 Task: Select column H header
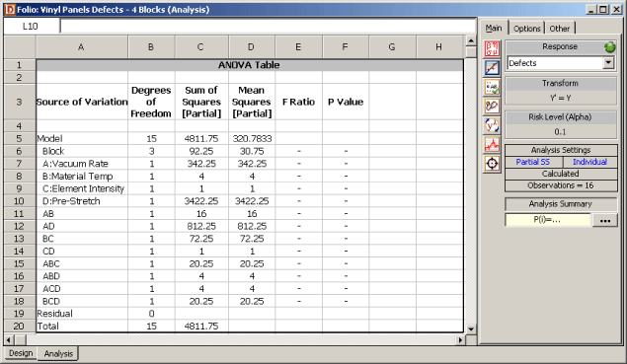click(439, 47)
